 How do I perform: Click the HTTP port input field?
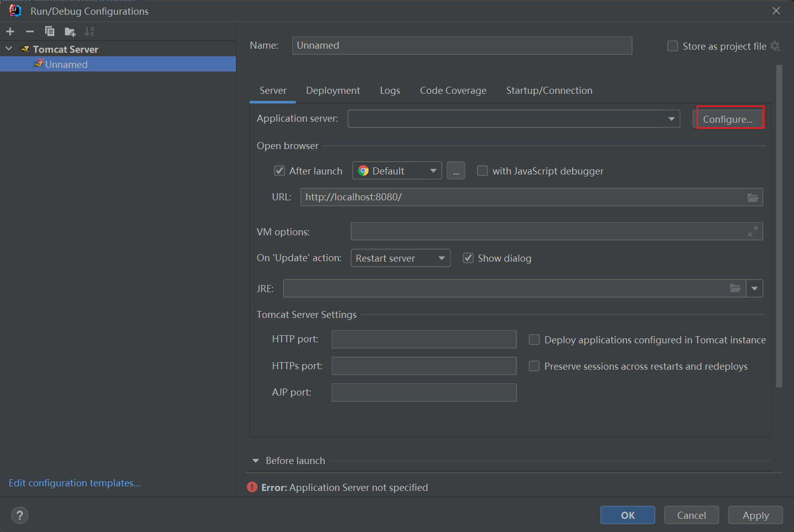tap(424, 339)
